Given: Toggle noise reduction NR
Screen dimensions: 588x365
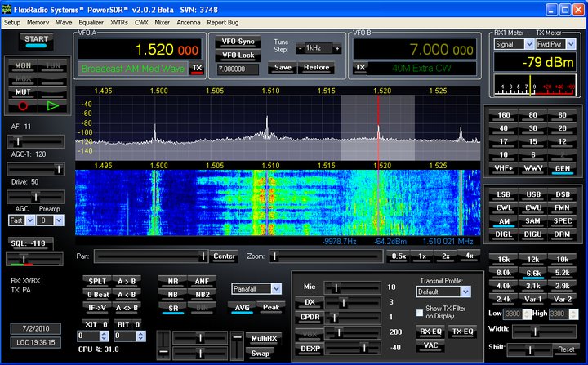Looking at the screenshot, I should pyautogui.click(x=173, y=282).
